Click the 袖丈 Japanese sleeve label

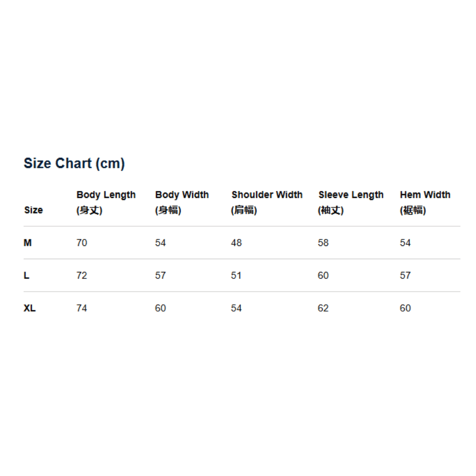331,210
